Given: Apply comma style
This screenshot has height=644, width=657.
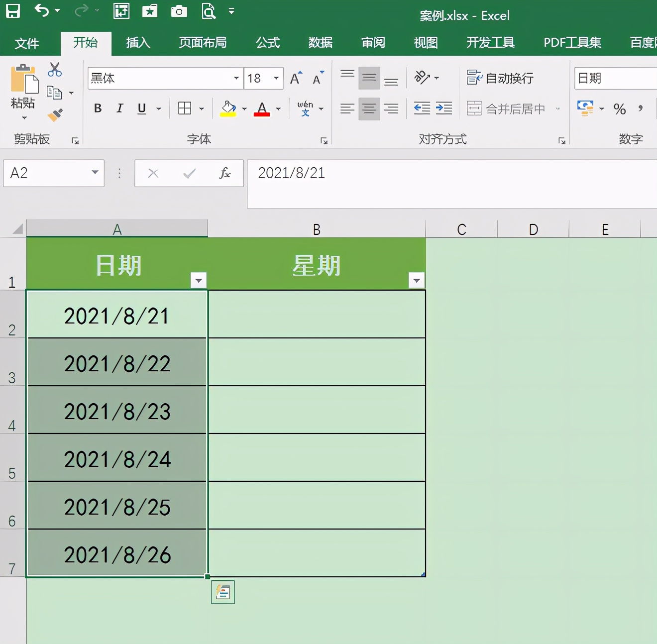Looking at the screenshot, I should [x=641, y=108].
